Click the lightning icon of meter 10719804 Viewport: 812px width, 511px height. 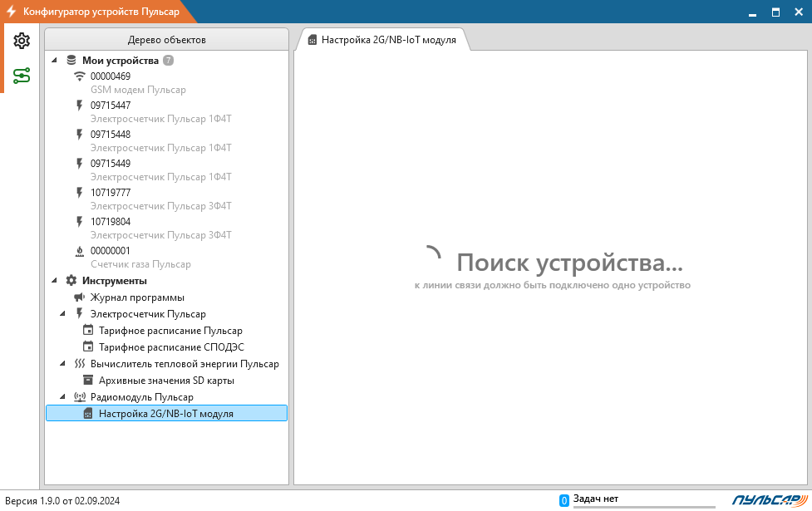[x=79, y=221]
